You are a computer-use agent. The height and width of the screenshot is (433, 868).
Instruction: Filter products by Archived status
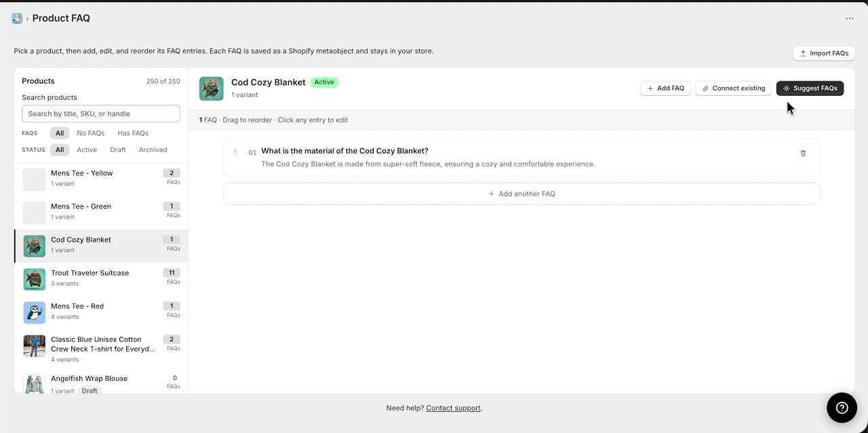[x=153, y=150]
